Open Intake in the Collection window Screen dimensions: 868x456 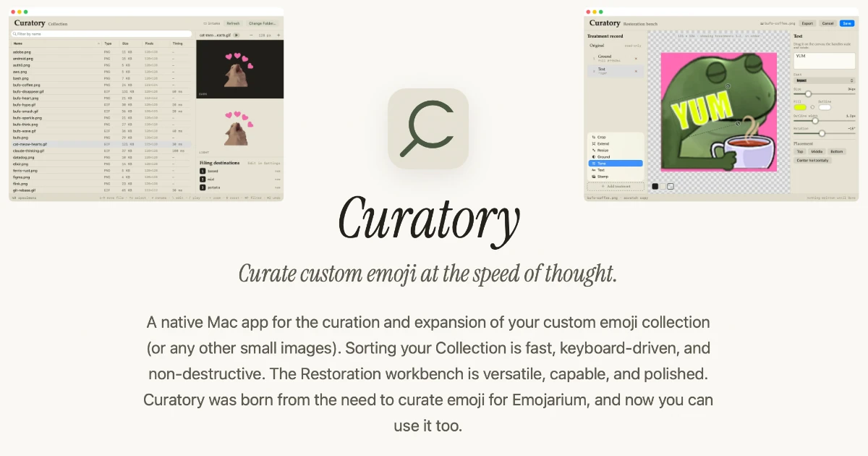click(211, 23)
